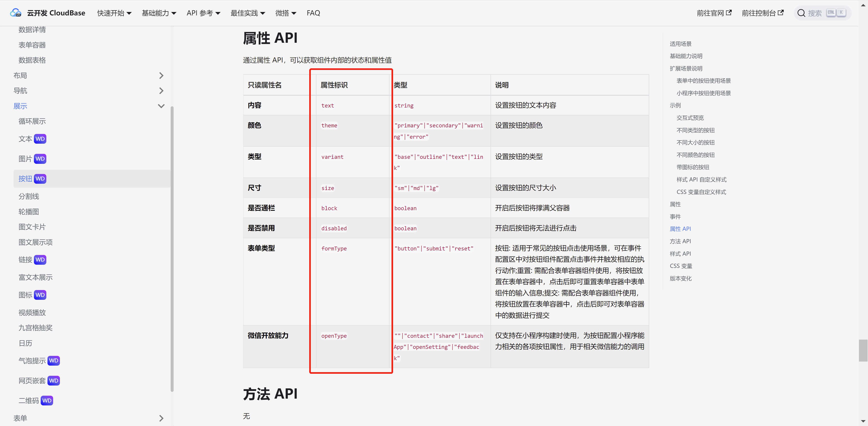Click the magnifier search icon
This screenshot has height=426, width=868.
coord(801,13)
